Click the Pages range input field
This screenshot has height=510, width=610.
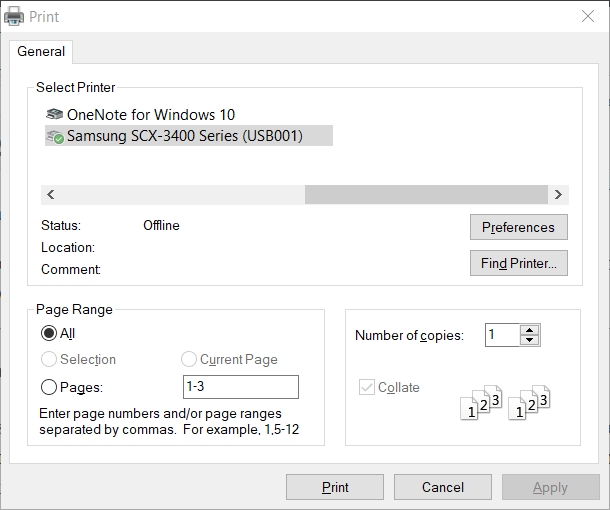tap(241, 387)
